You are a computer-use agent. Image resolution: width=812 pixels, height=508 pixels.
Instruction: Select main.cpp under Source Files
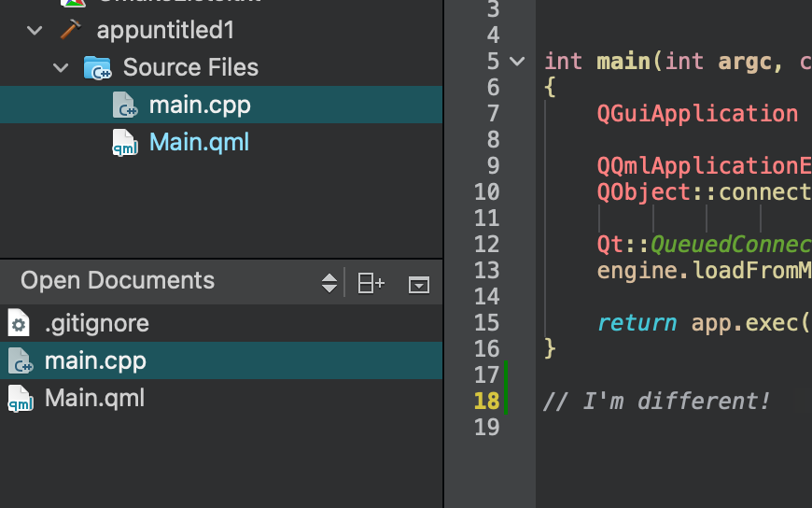200,105
